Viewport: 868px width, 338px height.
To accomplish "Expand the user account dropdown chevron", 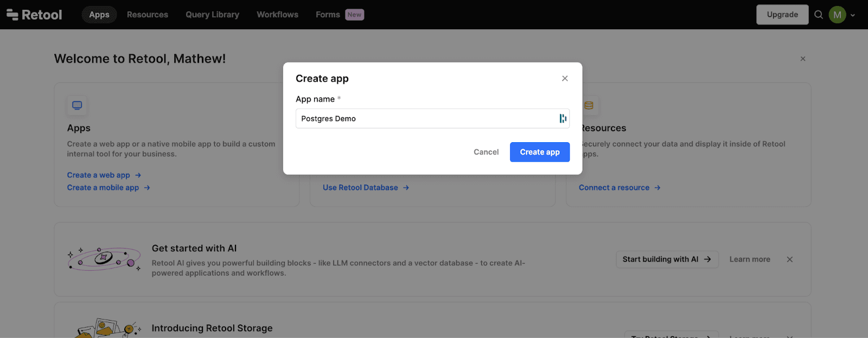I will click(x=853, y=15).
